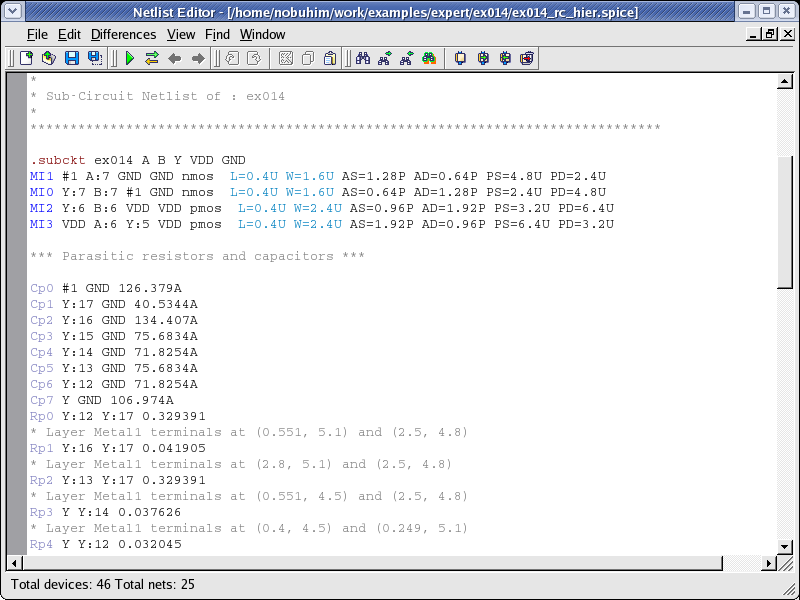This screenshot has height=600, width=800.
Task: Click the first binoculars Find icon
Action: coord(361,58)
